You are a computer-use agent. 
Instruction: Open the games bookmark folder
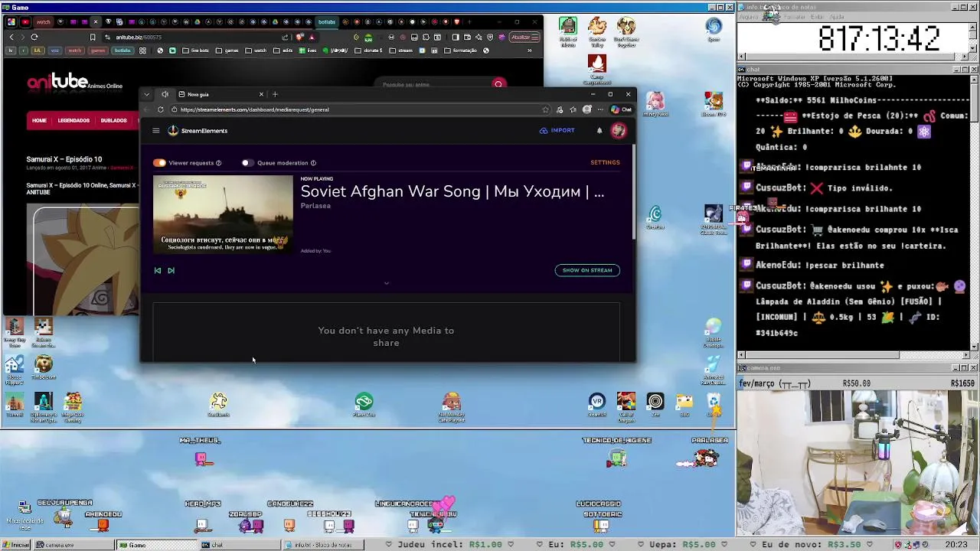(227, 51)
